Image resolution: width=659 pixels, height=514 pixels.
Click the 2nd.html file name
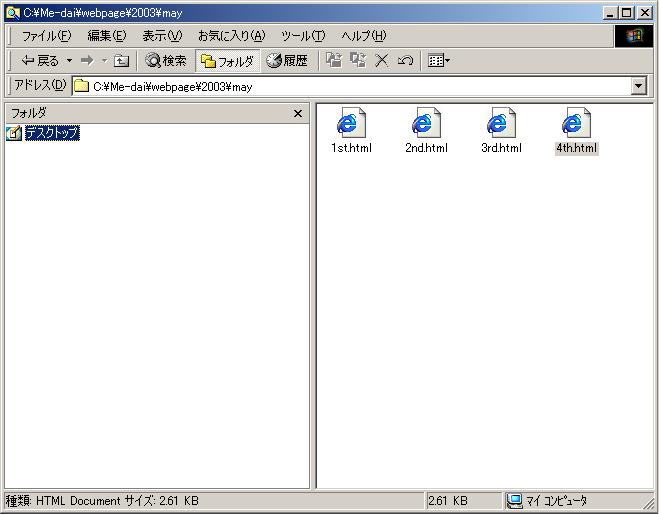click(x=426, y=148)
